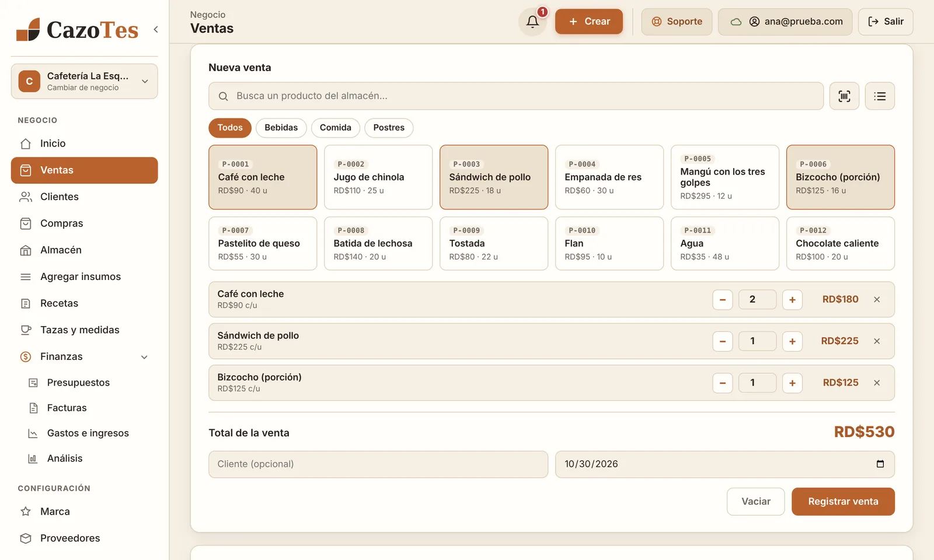The width and height of the screenshot is (934, 560).
Task: Collapse the sidebar with the chevron
Action: (156, 29)
